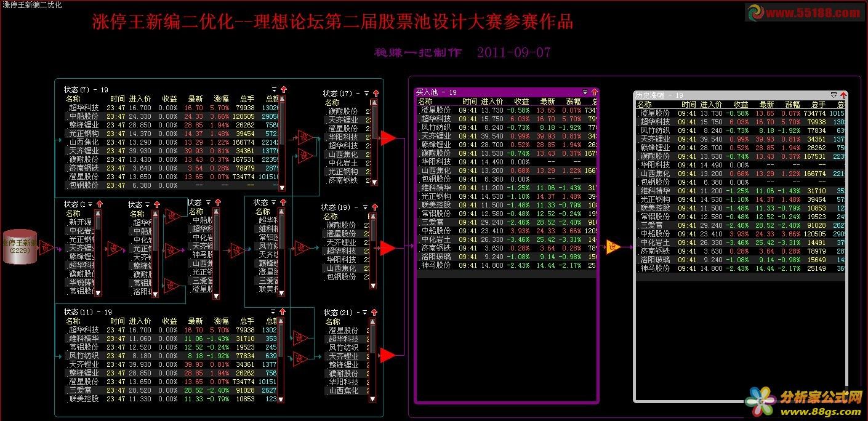Select 济南钢铁 row in 状态(7) table

171,167
